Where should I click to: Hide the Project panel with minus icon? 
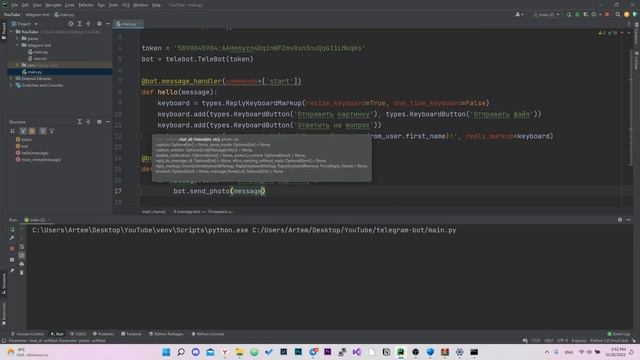tap(108, 24)
